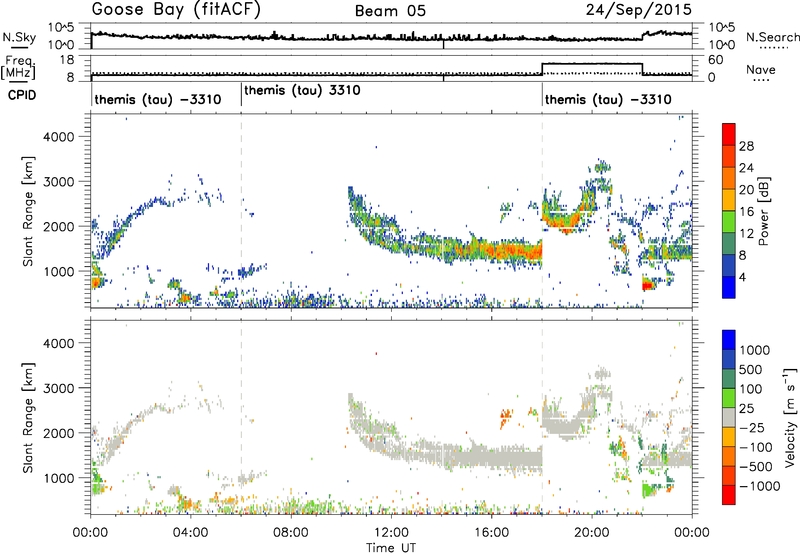This screenshot has height=554, width=800.
Task: Click the gray velocity band near 16:00
Action: 491,457
